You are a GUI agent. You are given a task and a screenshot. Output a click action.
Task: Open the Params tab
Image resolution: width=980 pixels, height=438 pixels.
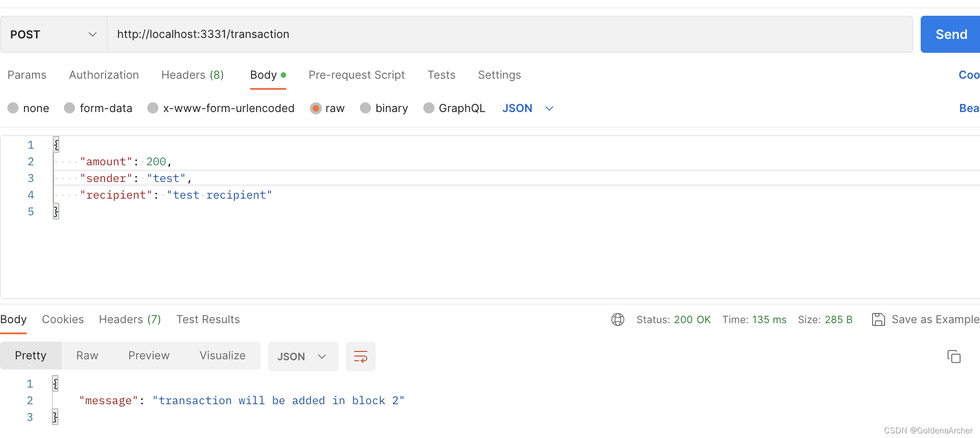[x=27, y=75]
